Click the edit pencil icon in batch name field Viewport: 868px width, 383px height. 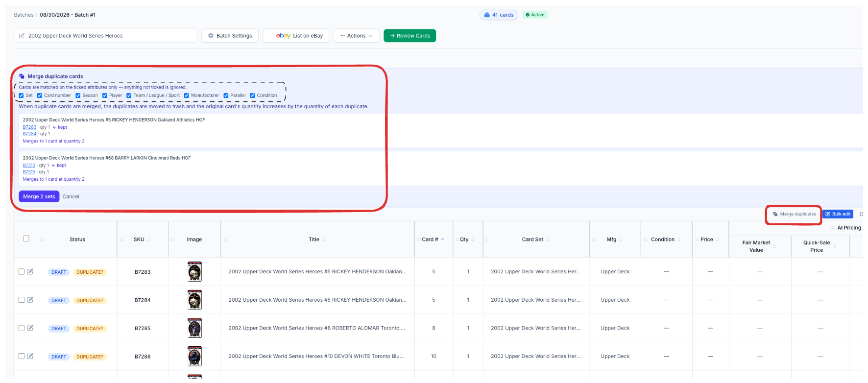pyautogui.click(x=22, y=36)
